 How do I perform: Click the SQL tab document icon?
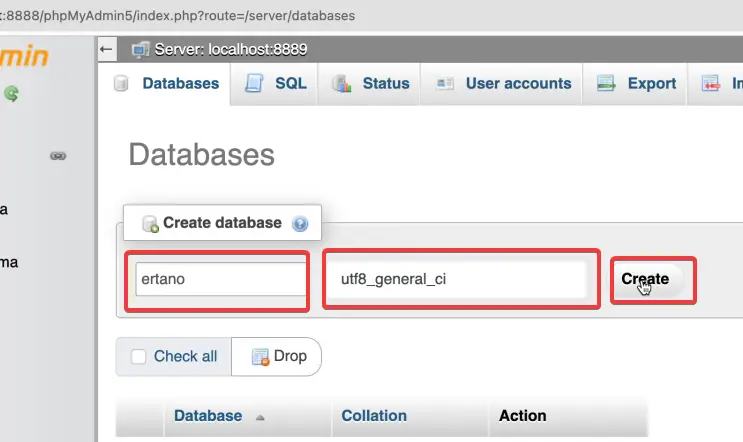pyautogui.click(x=255, y=84)
